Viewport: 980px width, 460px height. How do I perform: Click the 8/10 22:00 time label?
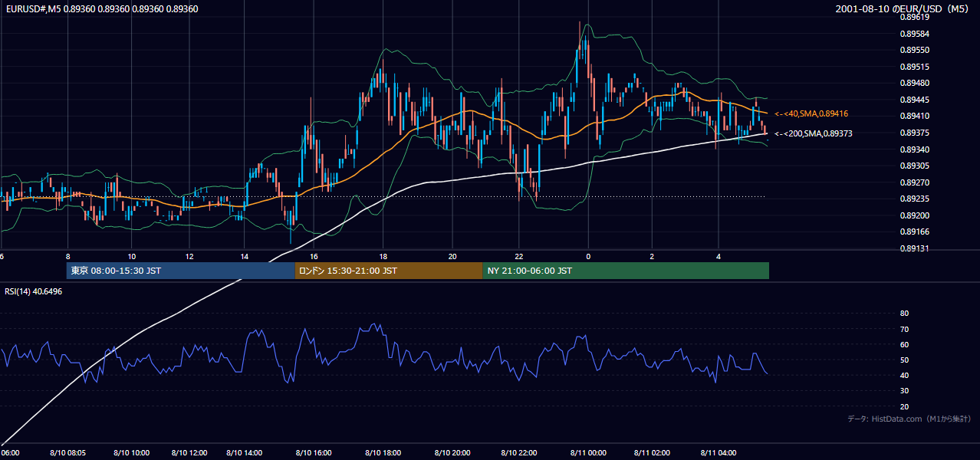518,453
